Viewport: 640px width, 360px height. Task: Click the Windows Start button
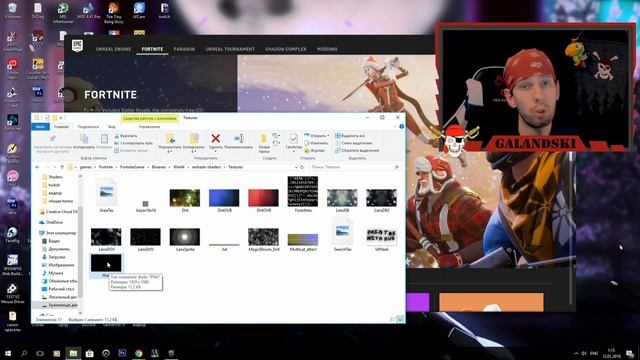pos(8,353)
